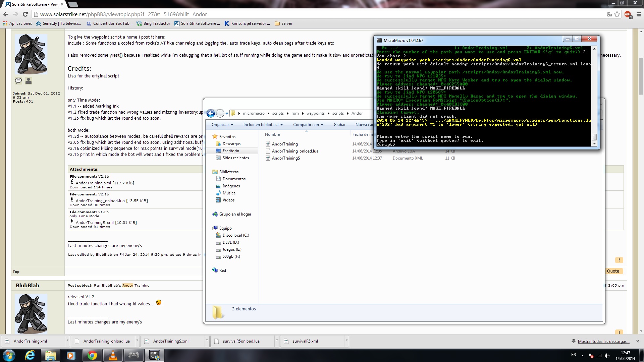Open the Adblock Plus extension icon
644x362 pixels.
628,14
